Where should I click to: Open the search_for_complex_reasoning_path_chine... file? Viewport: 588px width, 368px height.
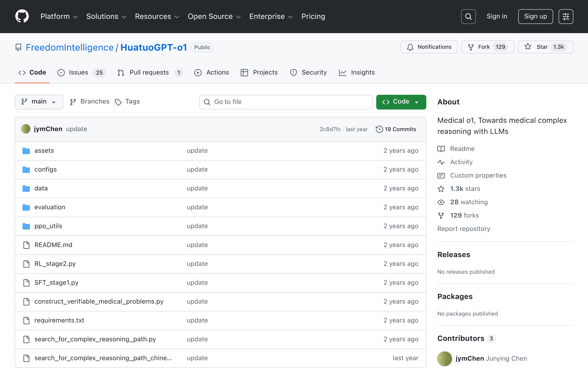tap(103, 358)
